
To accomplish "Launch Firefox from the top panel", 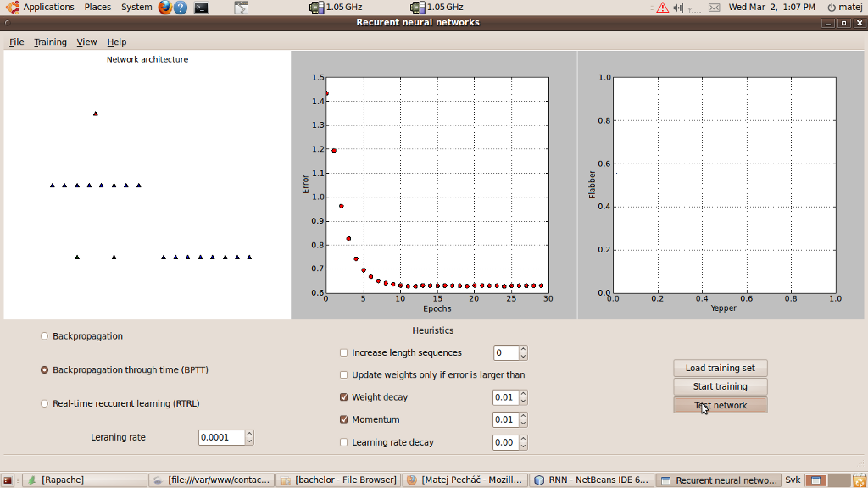I will pos(164,8).
